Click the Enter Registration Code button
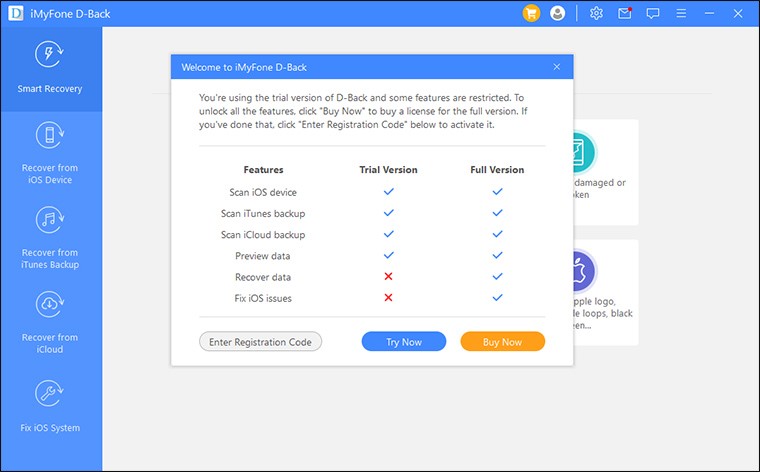Screen dimensions: 760x472 coord(260,342)
